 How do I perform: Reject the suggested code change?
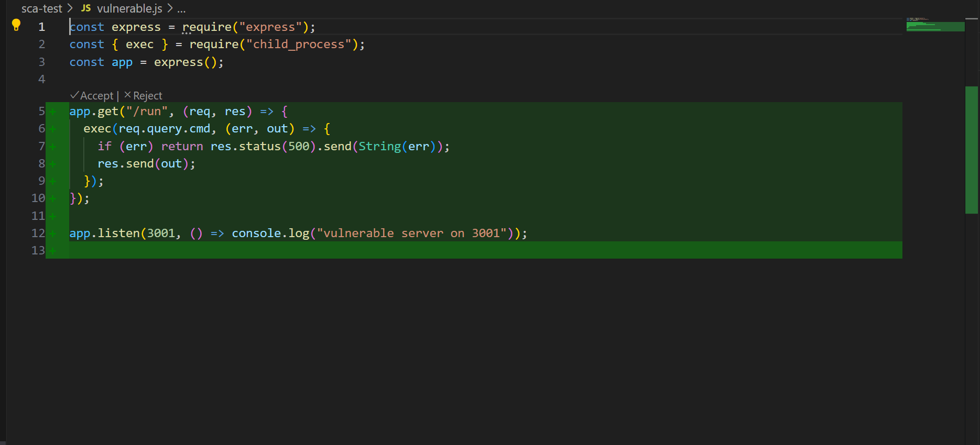(143, 96)
